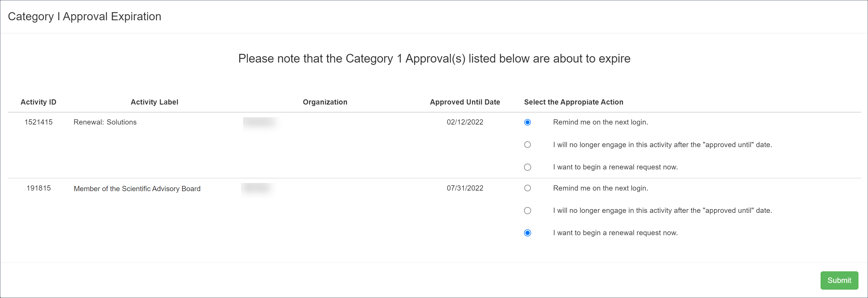Click the Approved Until Date column header
Image resolution: width=868 pixels, height=298 pixels.
coord(465,102)
